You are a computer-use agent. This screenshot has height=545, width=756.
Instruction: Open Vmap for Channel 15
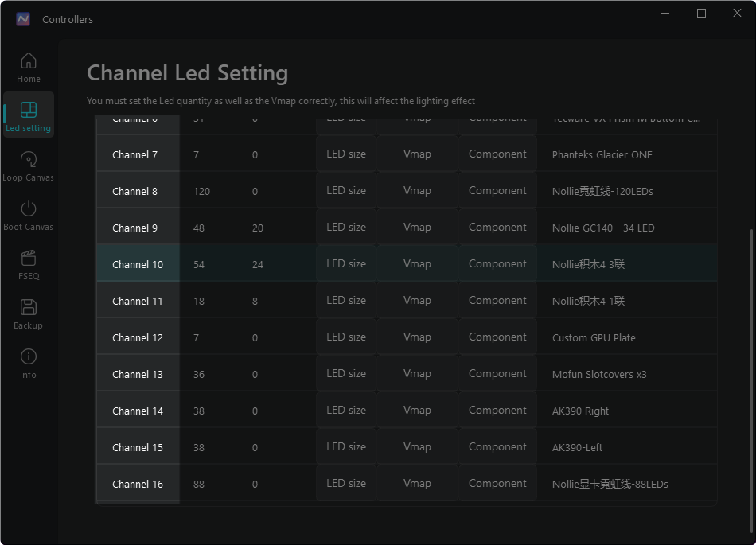pyautogui.click(x=417, y=446)
